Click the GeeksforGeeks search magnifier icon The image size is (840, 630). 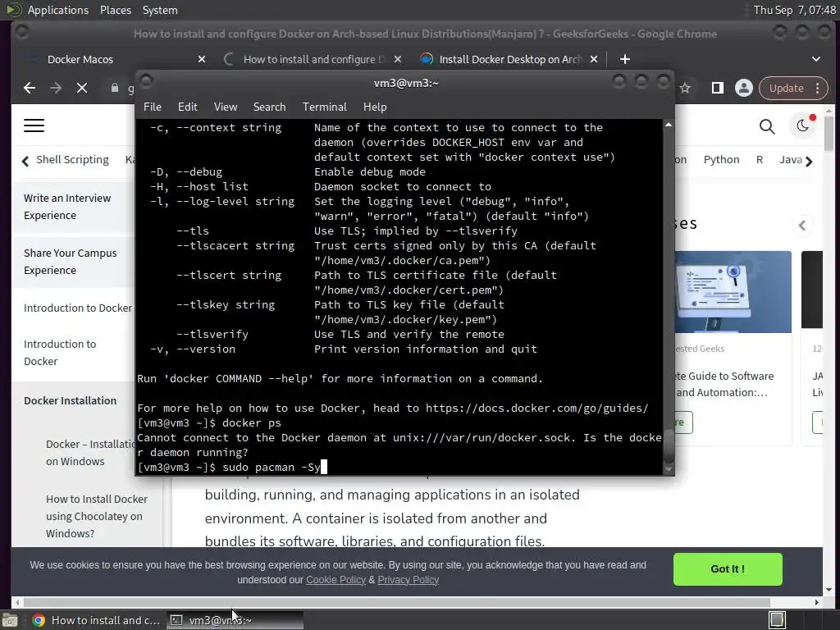[x=767, y=126]
